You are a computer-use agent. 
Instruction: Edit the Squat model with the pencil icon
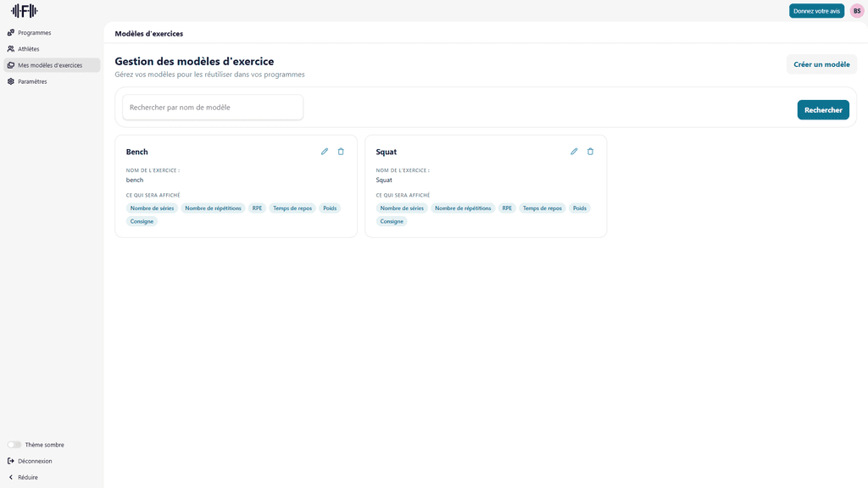(x=574, y=152)
